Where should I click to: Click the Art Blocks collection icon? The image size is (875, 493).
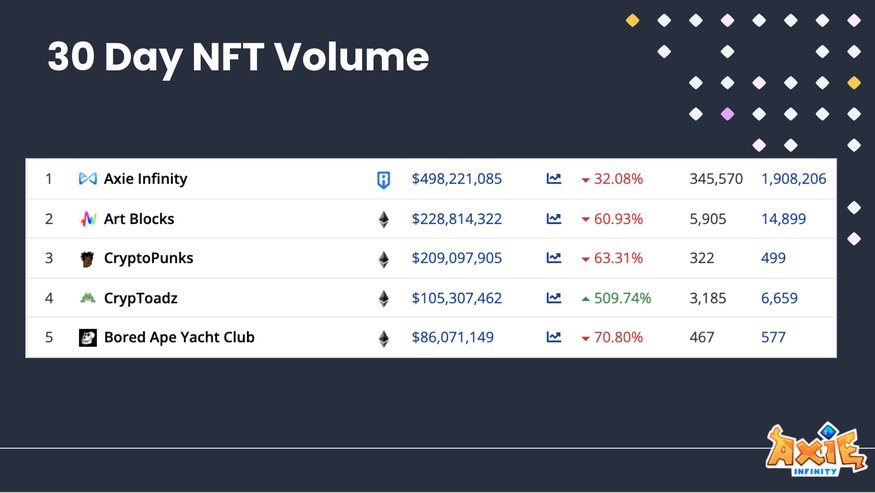click(87, 219)
